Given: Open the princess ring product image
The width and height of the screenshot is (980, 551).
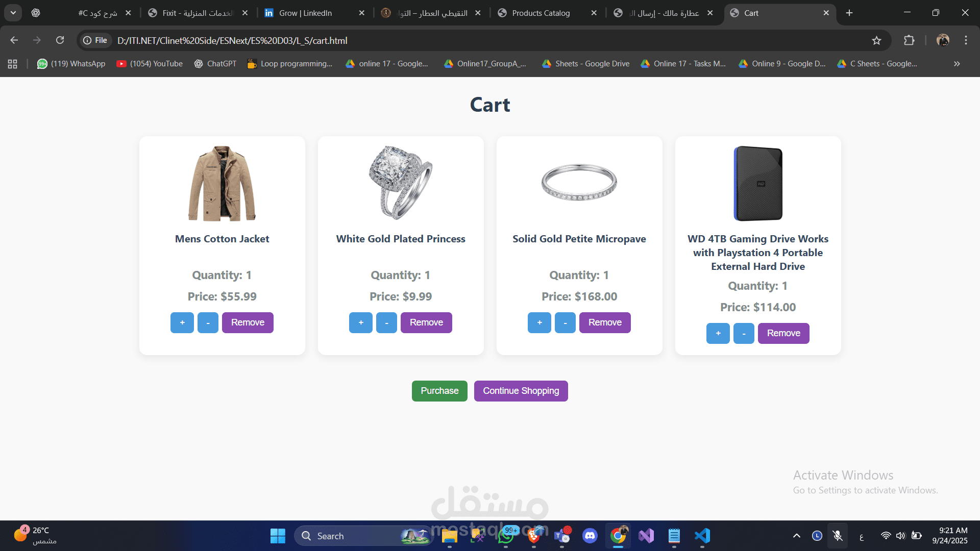Looking at the screenshot, I should tap(401, 184).
